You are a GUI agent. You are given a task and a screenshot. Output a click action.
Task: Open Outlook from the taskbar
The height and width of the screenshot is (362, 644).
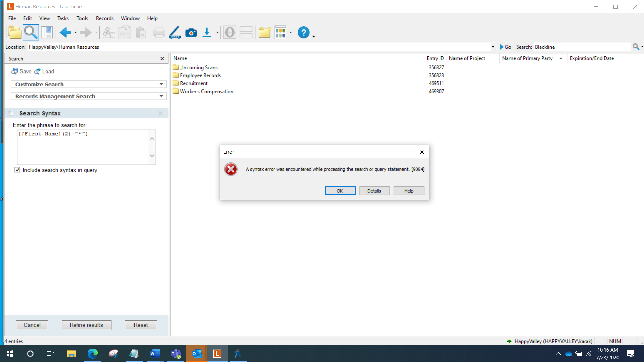[196, 354]
